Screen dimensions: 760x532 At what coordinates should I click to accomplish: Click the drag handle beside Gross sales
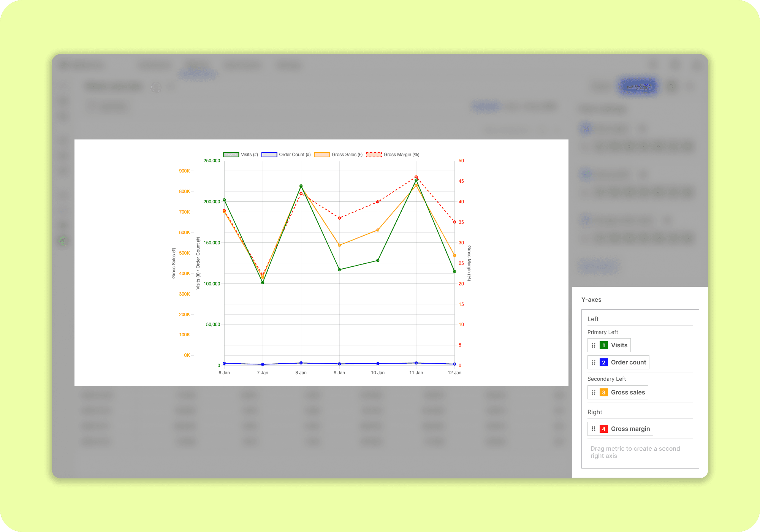click(x=594, y=393)
